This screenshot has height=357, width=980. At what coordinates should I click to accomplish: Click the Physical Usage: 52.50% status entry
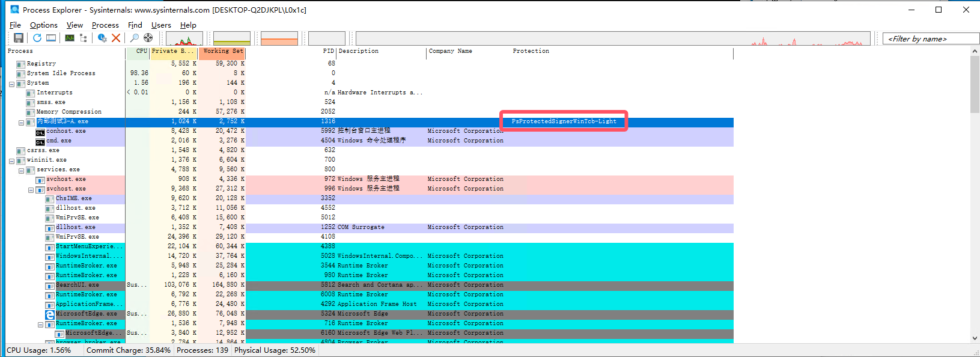click(275, 350)
